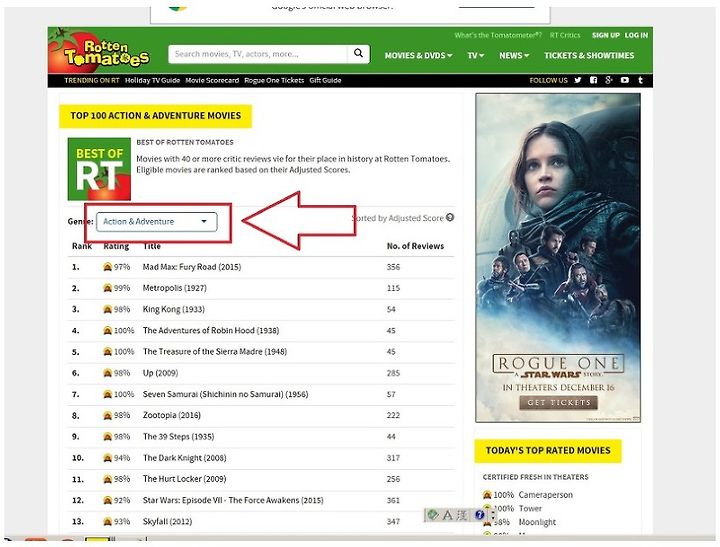Screen dimensions: 720x547
Task: Open King Kong (1933) movie page
Action: point(174,309)
